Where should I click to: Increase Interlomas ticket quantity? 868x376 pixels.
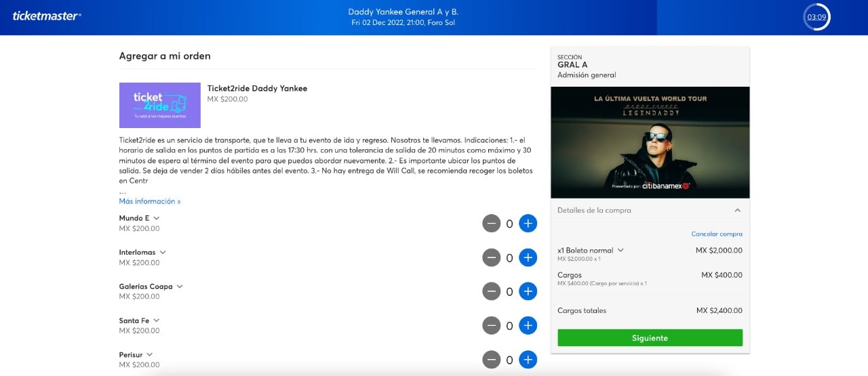tap(528, 257)
